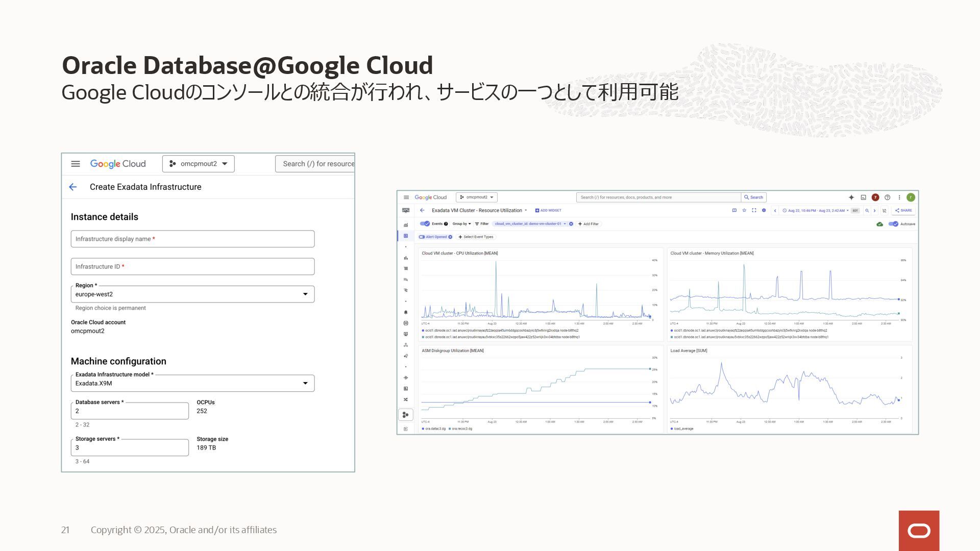Open navigation menu in the monitoring dashboard
This screenshot has height=551, width=980.
[406, 197]
